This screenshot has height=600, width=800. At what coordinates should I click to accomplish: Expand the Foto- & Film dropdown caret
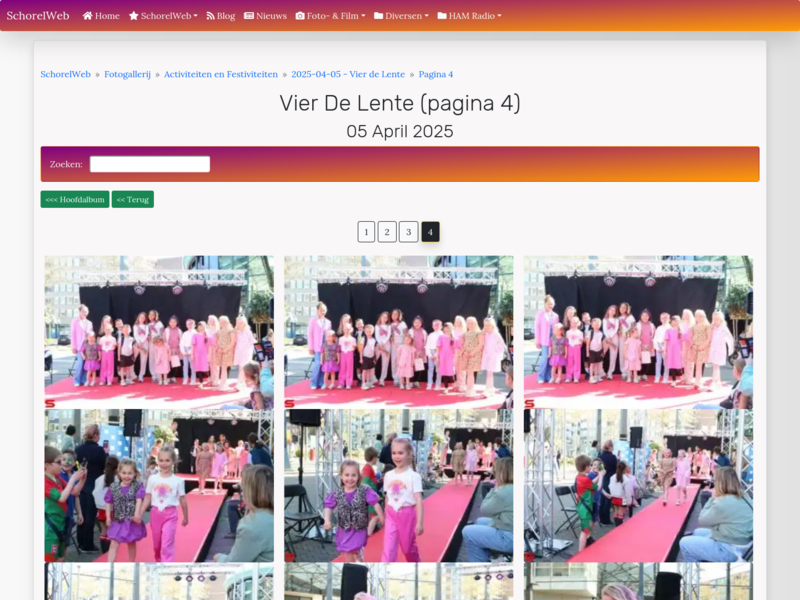coord(363,16)
